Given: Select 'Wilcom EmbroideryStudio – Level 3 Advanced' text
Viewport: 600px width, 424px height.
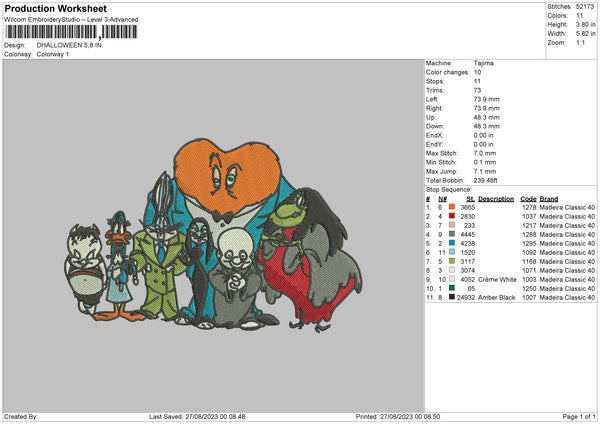Looking at the screenshot, I should click(71, 20).
